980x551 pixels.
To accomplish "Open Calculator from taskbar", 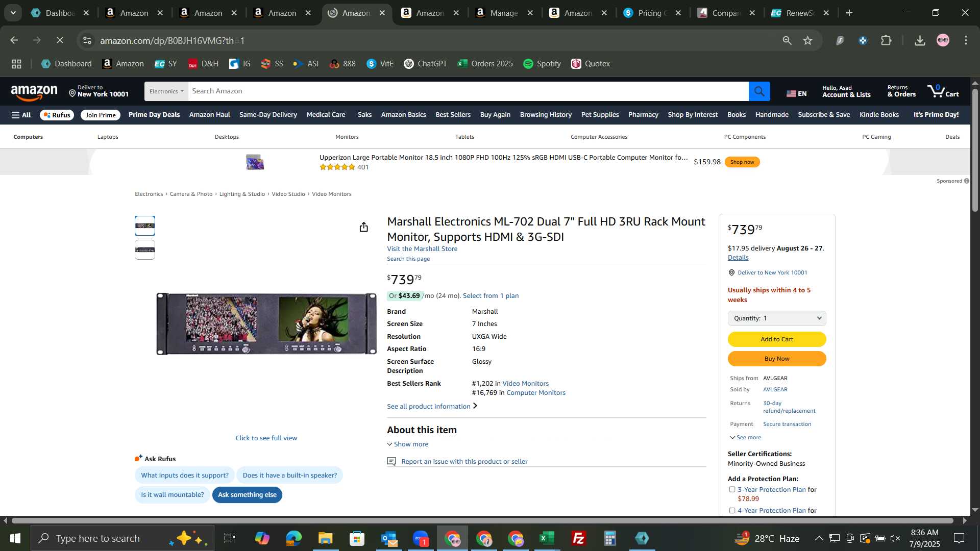I will tap(610, 538).
